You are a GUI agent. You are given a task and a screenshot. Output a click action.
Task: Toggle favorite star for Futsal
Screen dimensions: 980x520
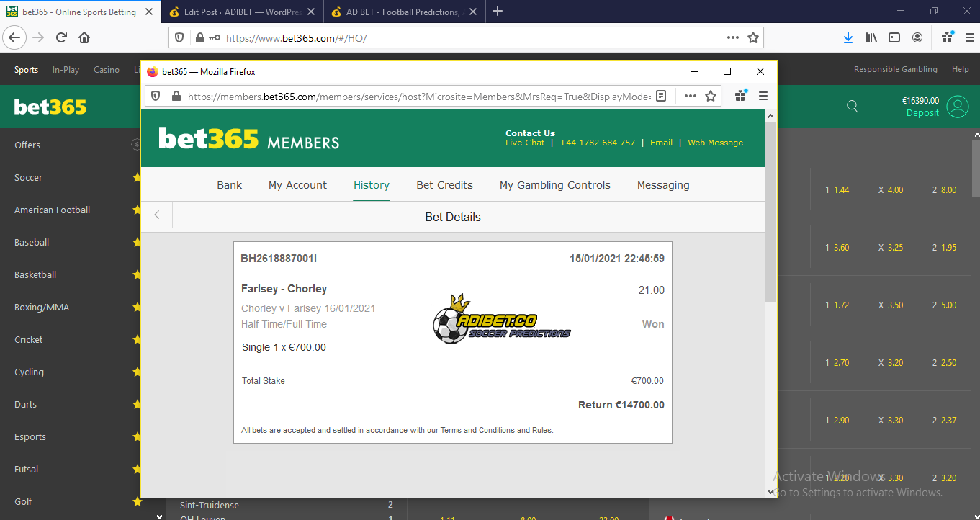pyautogui.click(x=137, y=469)
